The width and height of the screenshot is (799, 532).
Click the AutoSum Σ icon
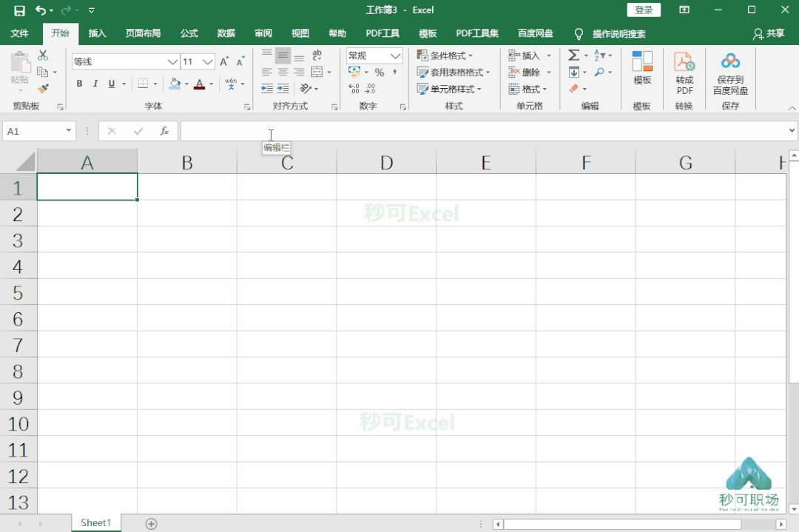pos(573,54)
